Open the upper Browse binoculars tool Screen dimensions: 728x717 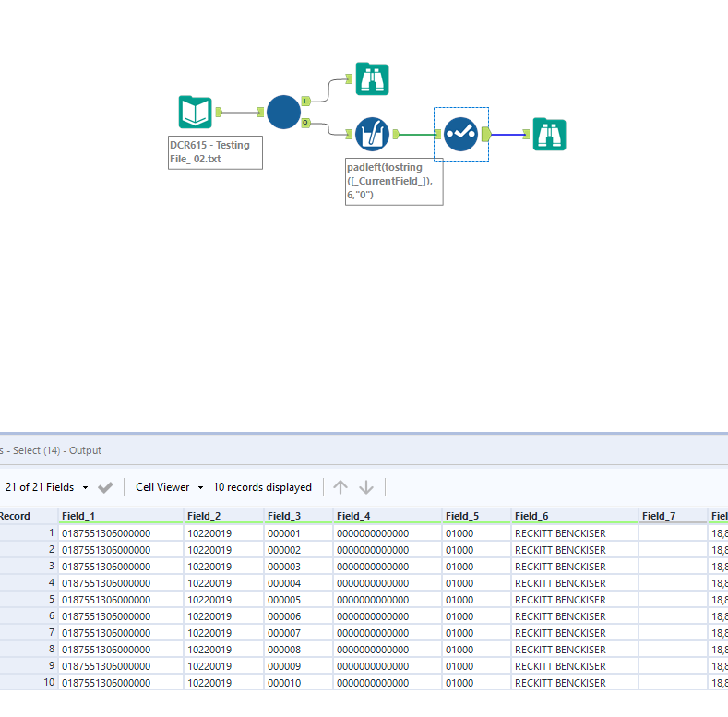point(372,79)
